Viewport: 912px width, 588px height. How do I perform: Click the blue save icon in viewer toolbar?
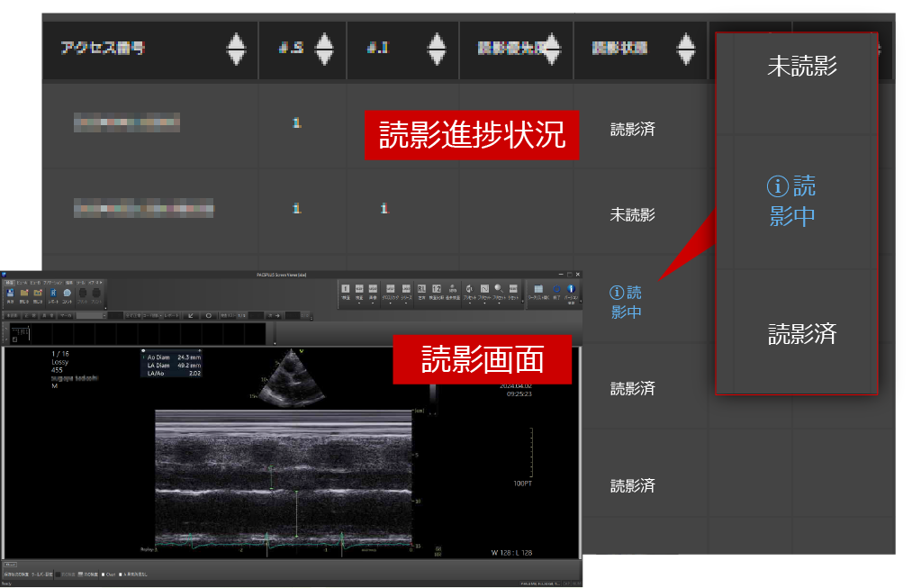pyautogui.click(x=10, y=293)
